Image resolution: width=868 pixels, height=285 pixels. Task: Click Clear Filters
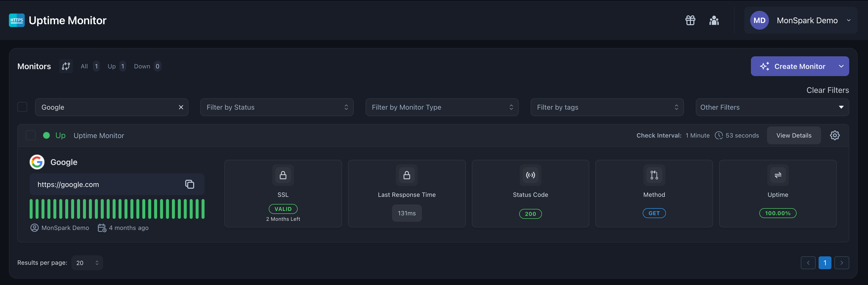click(x=827, y=90)
